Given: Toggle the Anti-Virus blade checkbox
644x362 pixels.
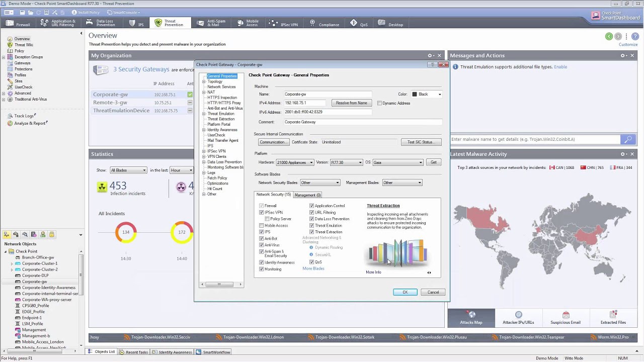Looking at the screenshot, I should point(262,245).
